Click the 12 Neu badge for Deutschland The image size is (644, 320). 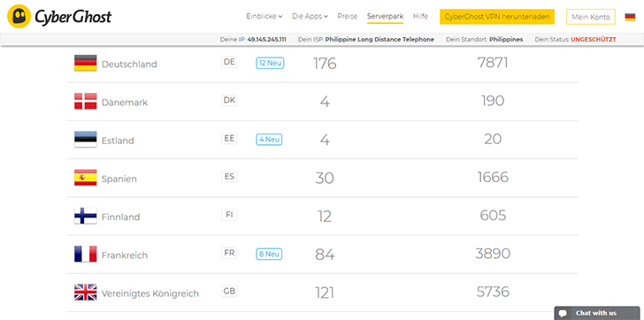tap(270, 63)
